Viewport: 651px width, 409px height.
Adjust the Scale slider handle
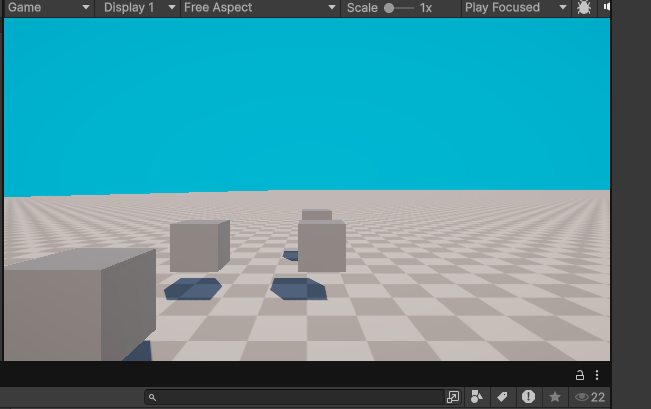click(389, 8)
